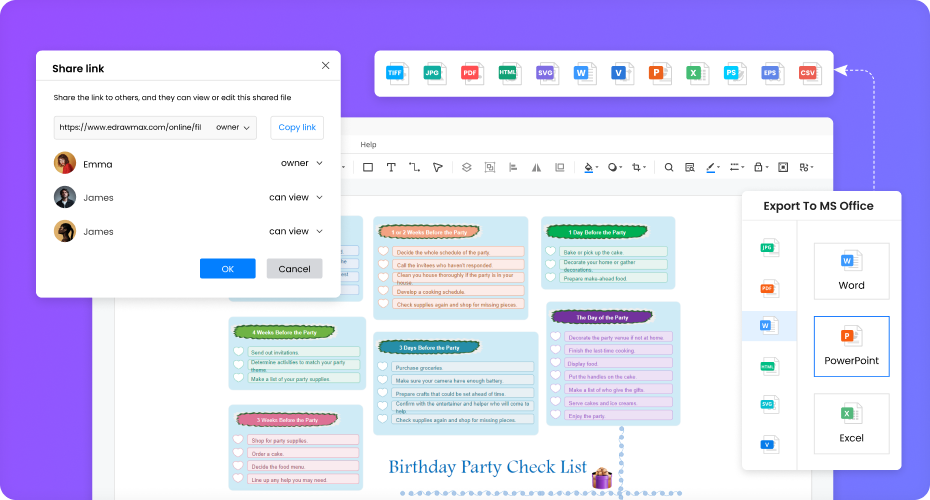Select the Rectangle shape tool

pyautogui.click(x=368, y=167)
